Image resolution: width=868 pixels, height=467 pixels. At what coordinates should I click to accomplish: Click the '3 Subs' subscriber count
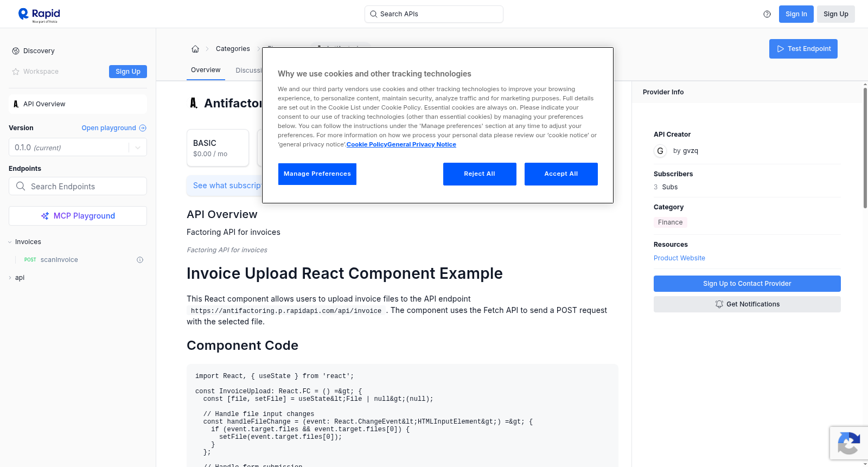pyautogui.click(x=666, y=187)
